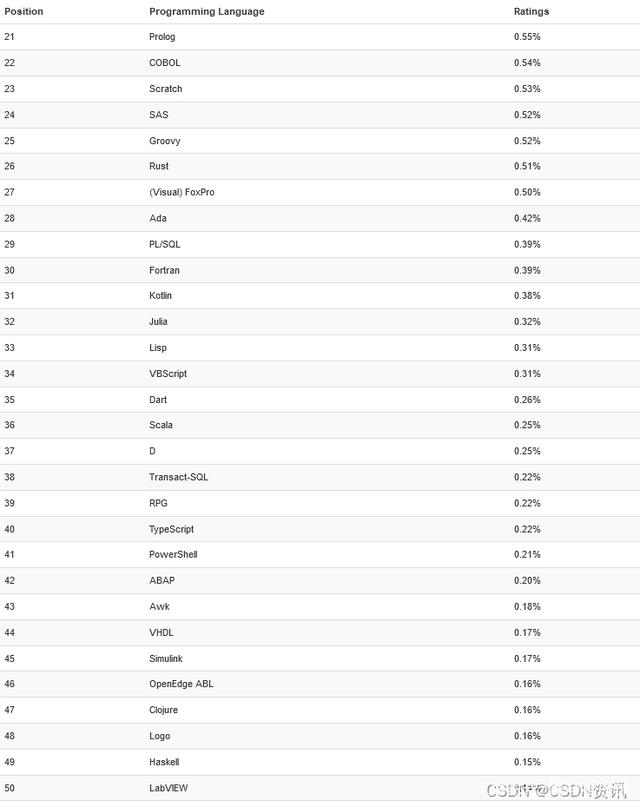Select Kotlin in the table

pyautogui.click(x=160, y=296)
